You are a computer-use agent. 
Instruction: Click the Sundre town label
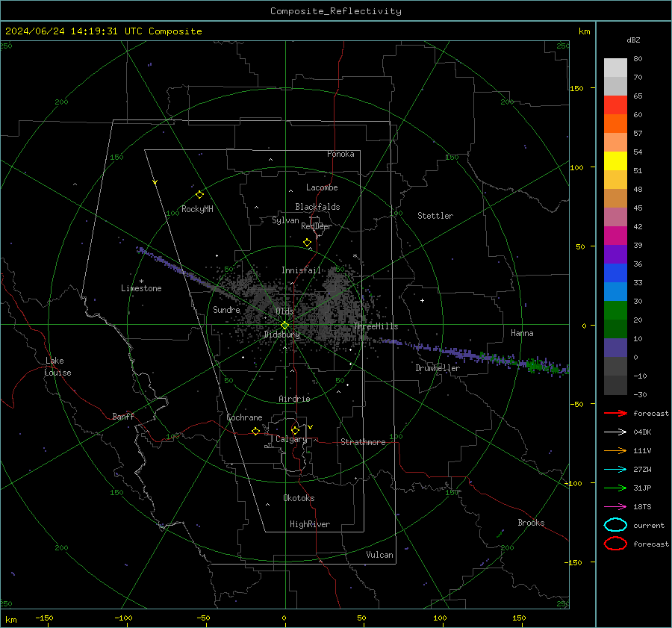coord(226,309)
